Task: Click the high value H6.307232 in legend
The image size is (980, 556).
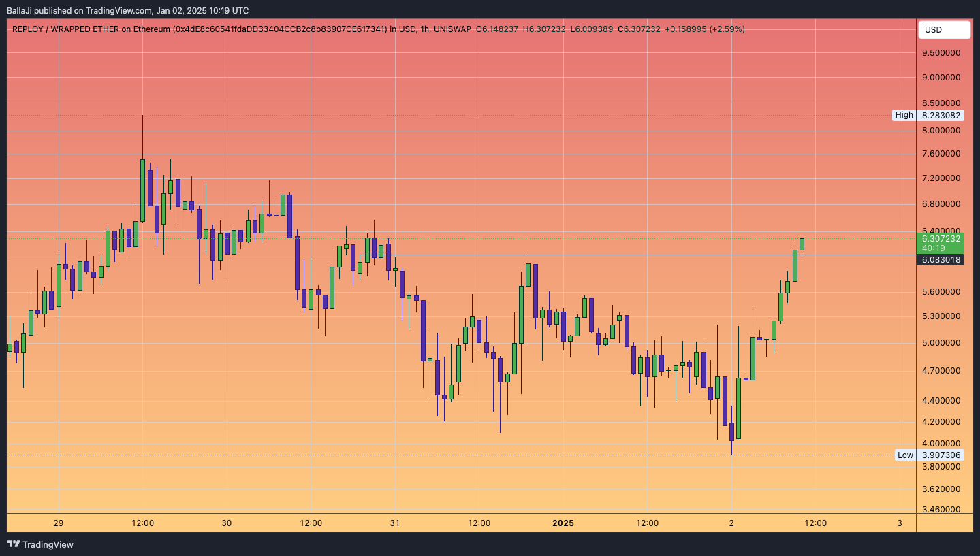Action: [x=544, y=29]
